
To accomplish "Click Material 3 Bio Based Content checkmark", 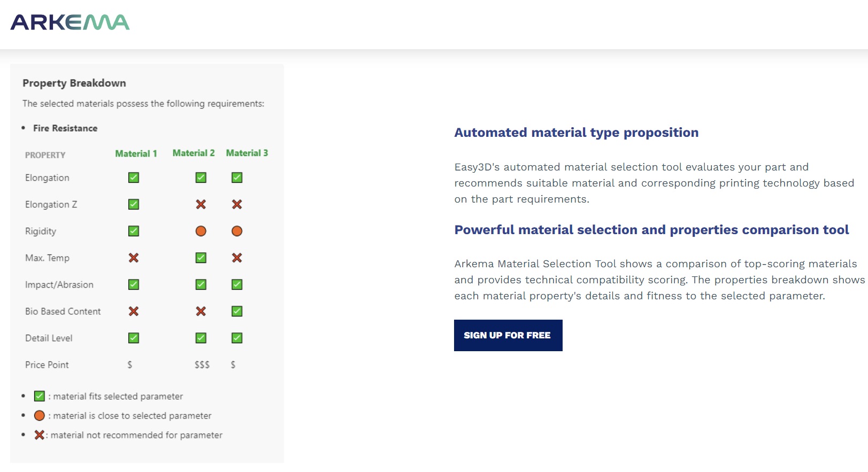I will click(237, 311).
